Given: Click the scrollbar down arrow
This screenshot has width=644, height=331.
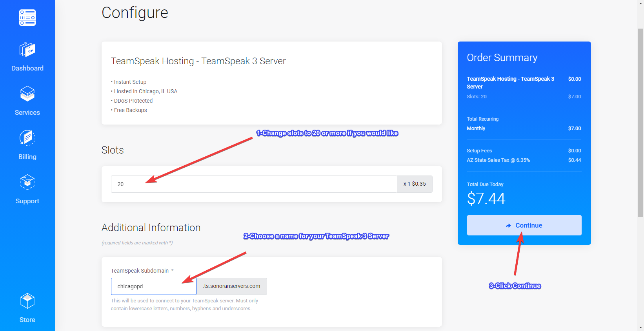Looking at the screenshot, I should (640, 327).
